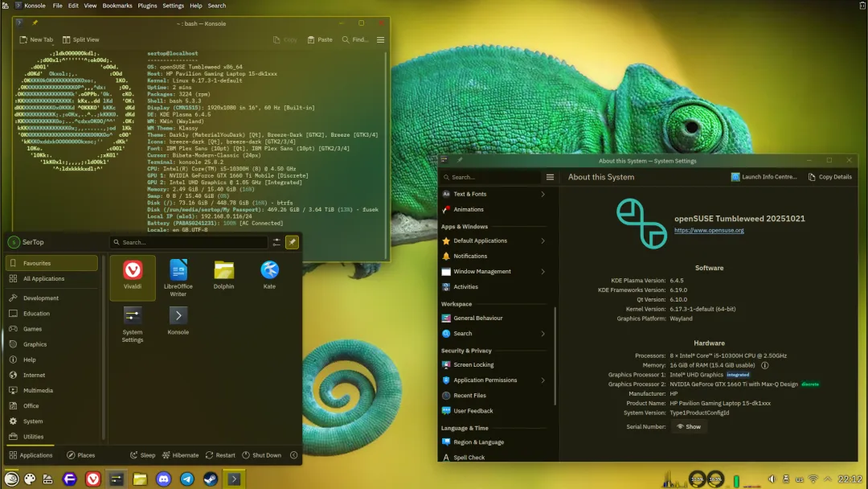This screenshot has width=868, height=489.
Task: Toggle the launcher pin-open button
Action: tap(292, 242)
